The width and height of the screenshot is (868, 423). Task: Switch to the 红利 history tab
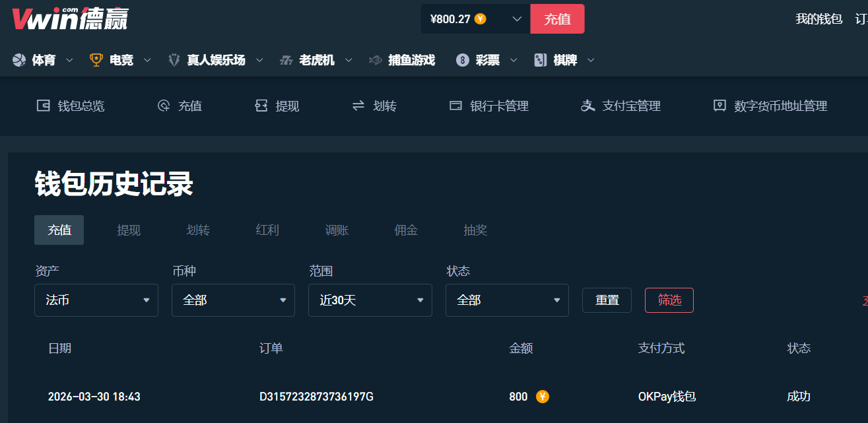tap(267, 230)
